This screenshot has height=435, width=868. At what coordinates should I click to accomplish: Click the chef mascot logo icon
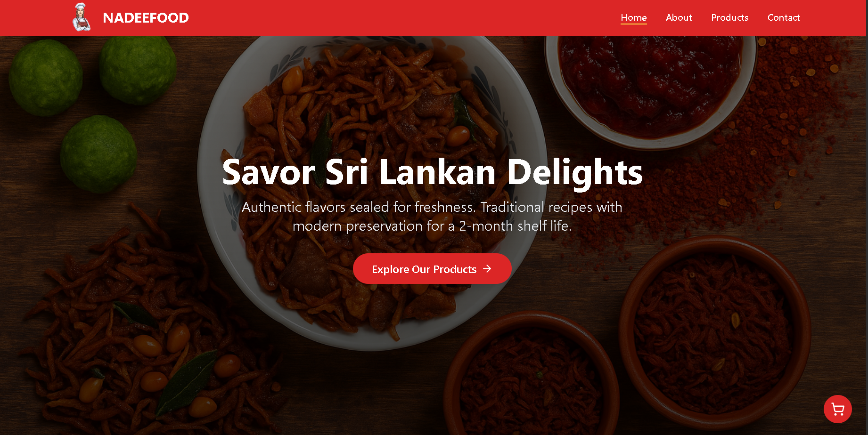pyautogui.click(x=81, y=17)
